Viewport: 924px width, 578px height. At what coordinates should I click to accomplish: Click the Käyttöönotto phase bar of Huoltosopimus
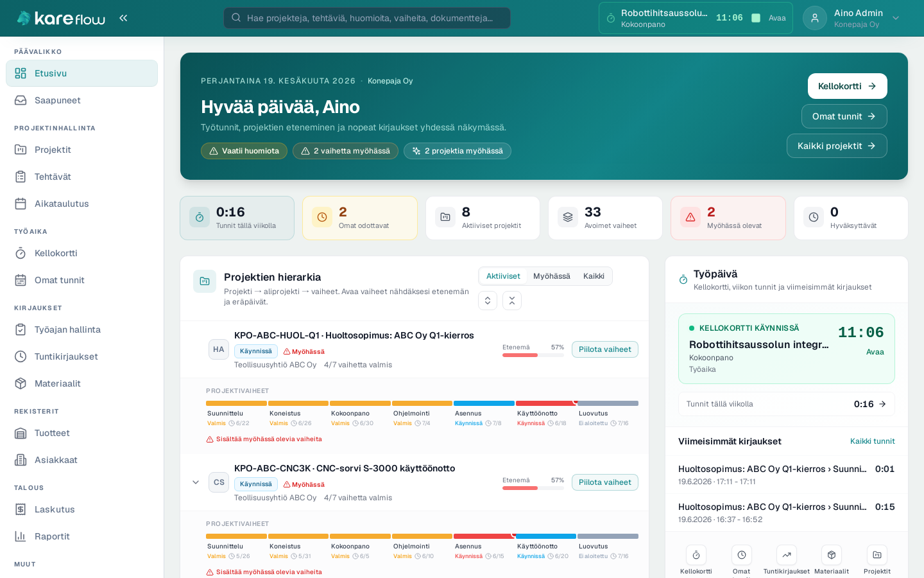[x=546, y=403]
